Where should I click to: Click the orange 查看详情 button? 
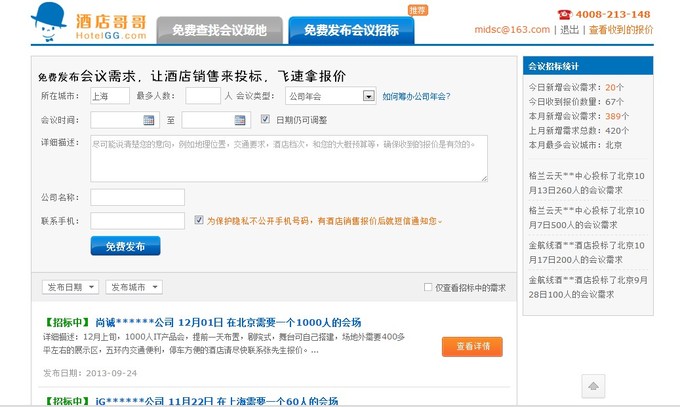[x=472, y=346]
